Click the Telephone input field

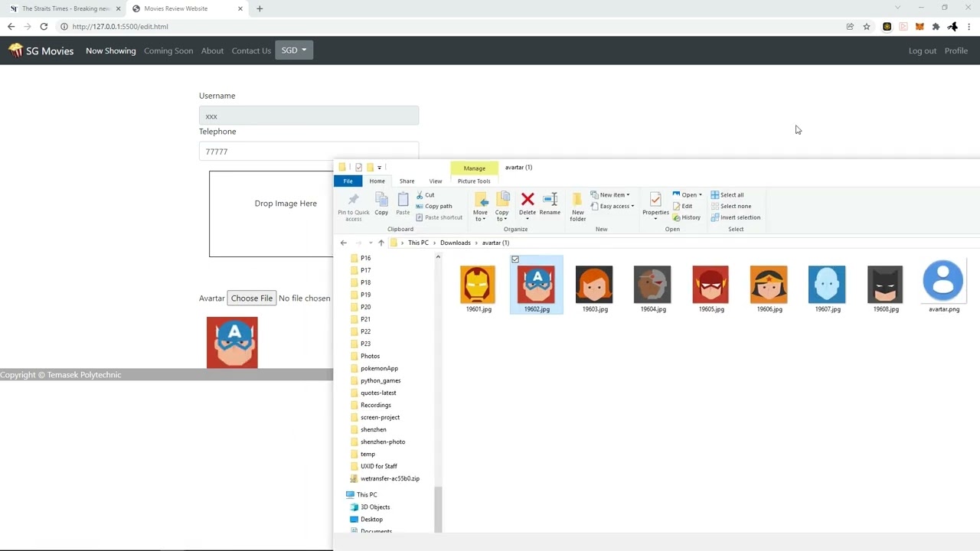coord(309,152)
